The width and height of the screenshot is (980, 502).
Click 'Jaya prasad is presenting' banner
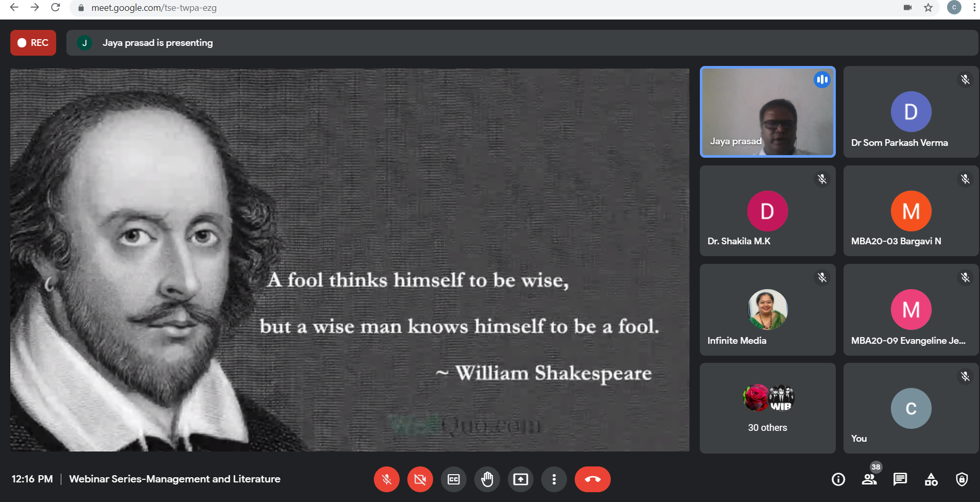522,43
